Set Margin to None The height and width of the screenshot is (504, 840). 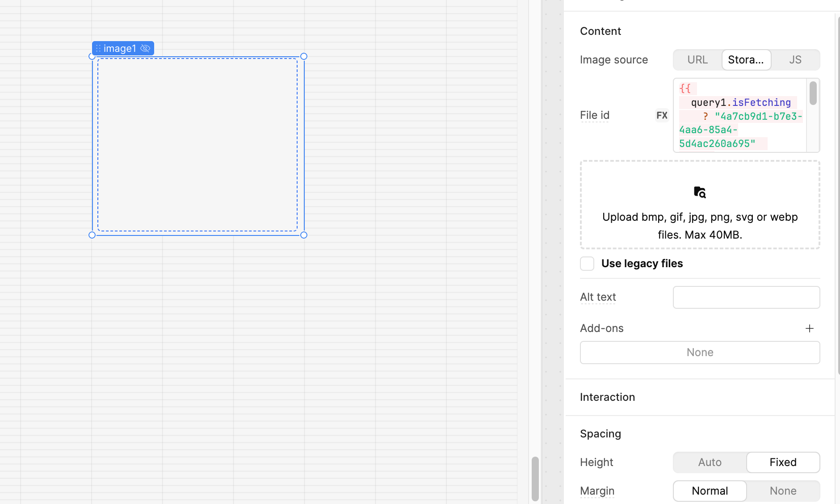click(783, 491)
